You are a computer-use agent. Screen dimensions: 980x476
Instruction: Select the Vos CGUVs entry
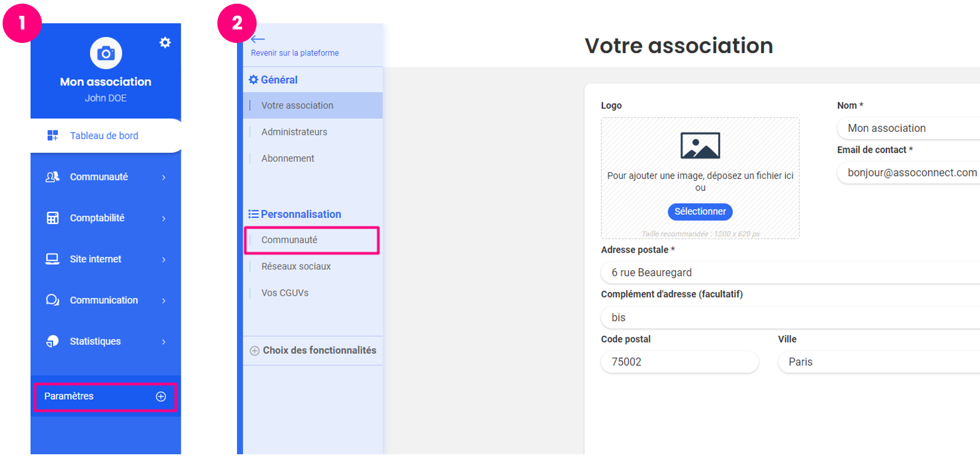(x=285, y=292)
